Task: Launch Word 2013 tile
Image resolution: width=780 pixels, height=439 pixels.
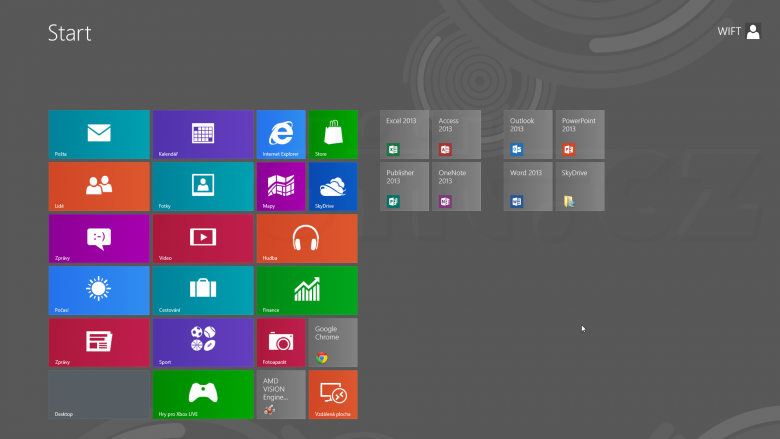Action: (x=528, y=186)
